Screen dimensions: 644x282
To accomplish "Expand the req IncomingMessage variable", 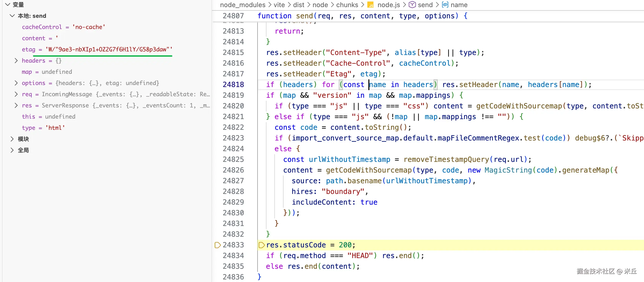I will (x=16, y=94).
